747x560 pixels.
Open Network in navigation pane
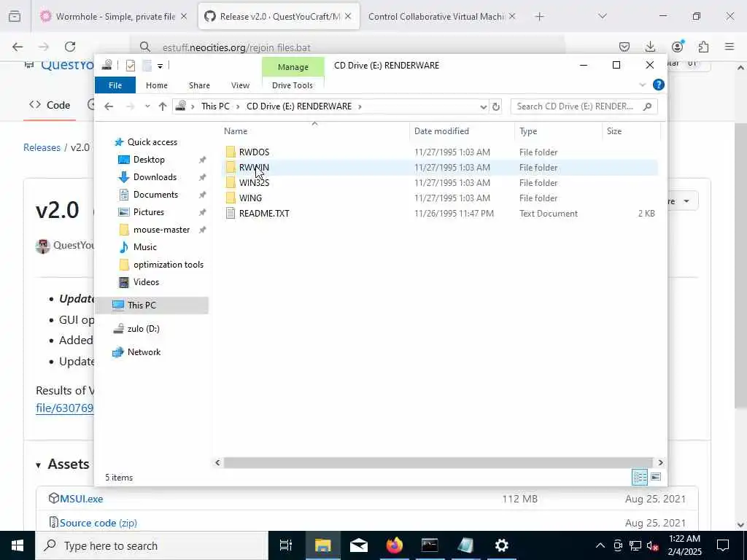pyautogui.click(x=144, y=352)
